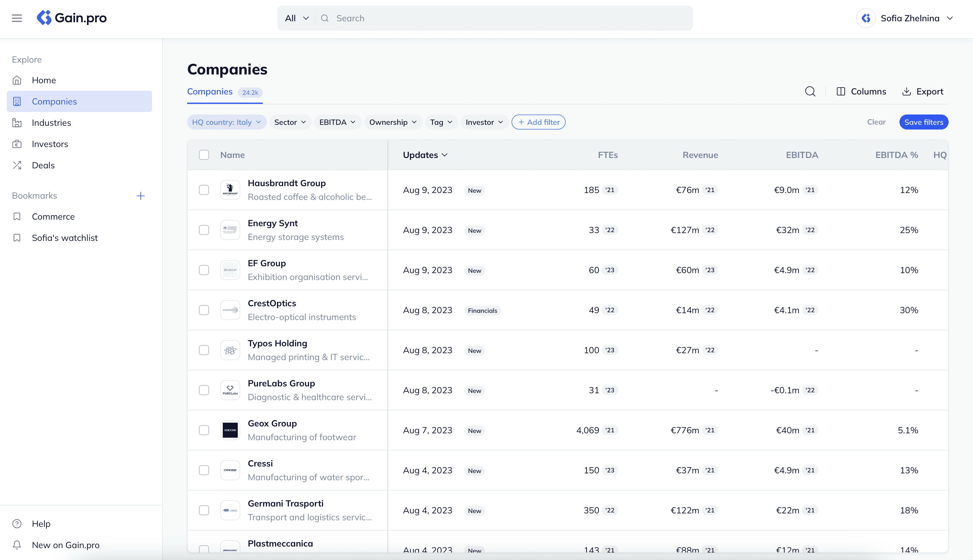The height and width of the screenshot is (560, 973).
Task: Open the Ownership filter dropdown
Action: pyautogui.click(x=393, y=122)
